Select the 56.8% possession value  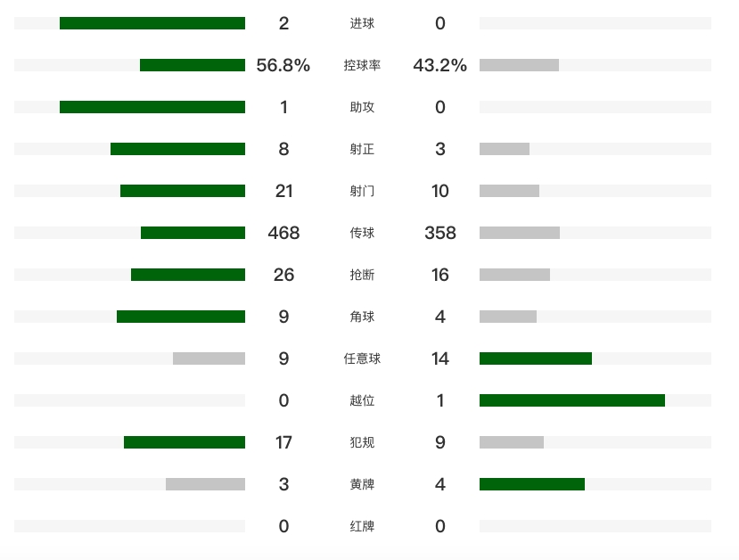[283, 65]
